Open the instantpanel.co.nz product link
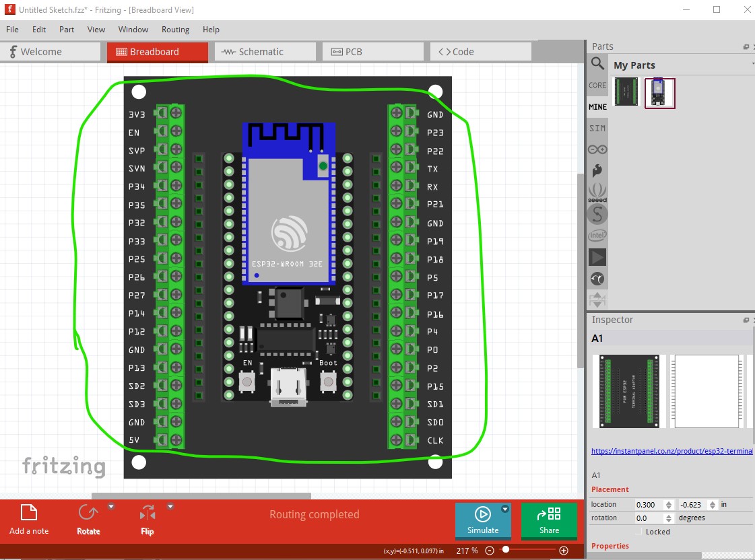Image resolution: width=755 pixels, height=560 pixels. point(671,451)
